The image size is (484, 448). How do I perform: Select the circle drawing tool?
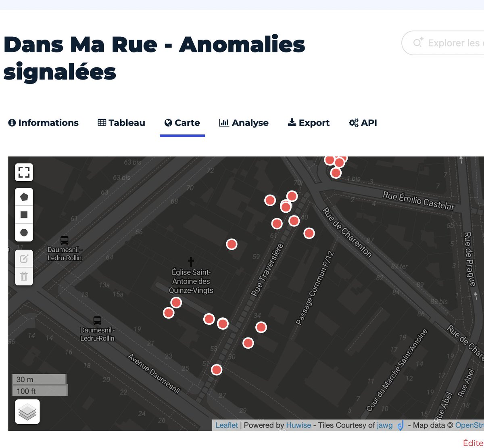coord(24,232)
